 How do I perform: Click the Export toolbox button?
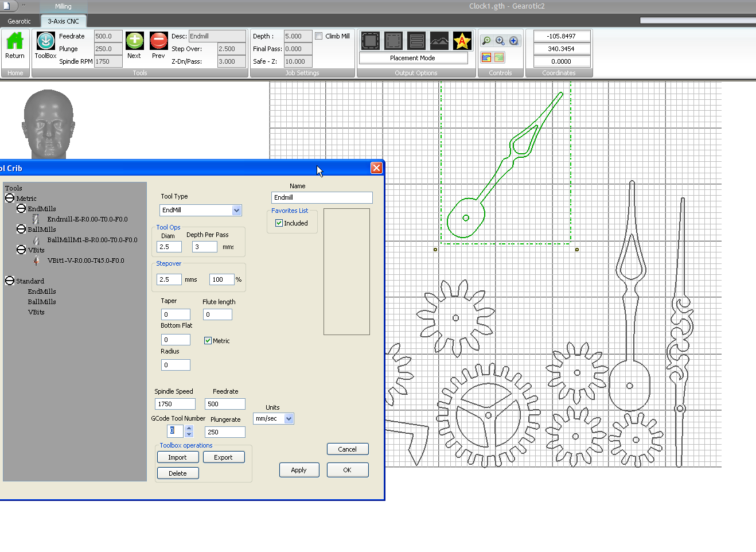[x=223, y=457]
